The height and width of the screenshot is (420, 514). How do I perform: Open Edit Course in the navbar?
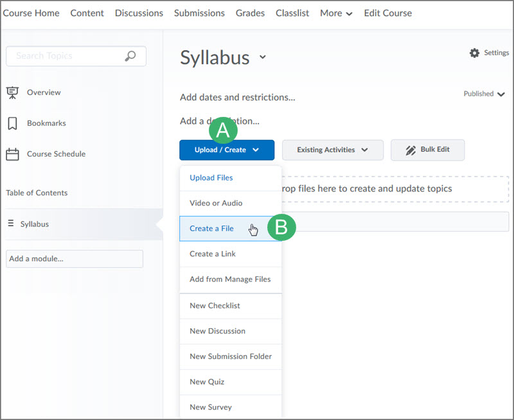[388, 13]
